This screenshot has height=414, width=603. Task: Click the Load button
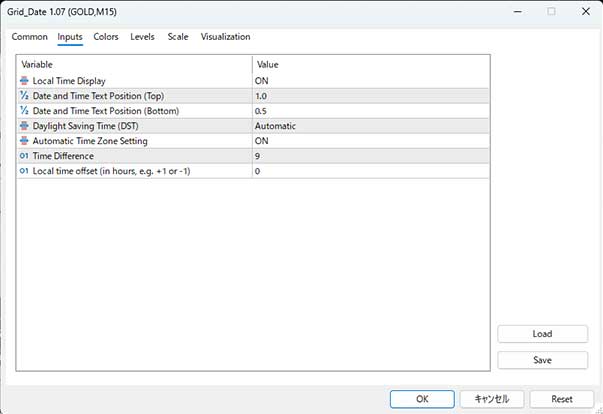coord(542,334)
